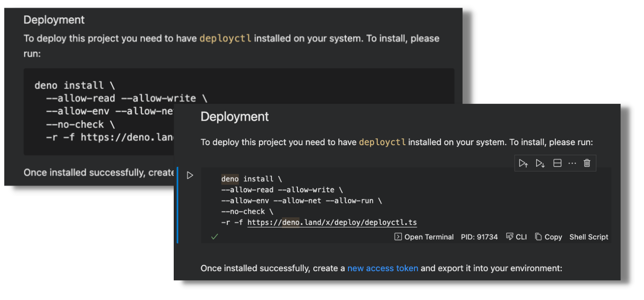Open the new access token link
The width and height of the screenshot is (644, 300).
coord(383,268)
